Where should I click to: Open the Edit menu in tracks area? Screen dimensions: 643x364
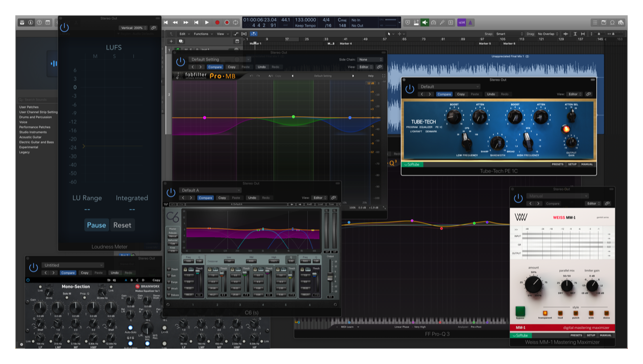coord(184,34)
